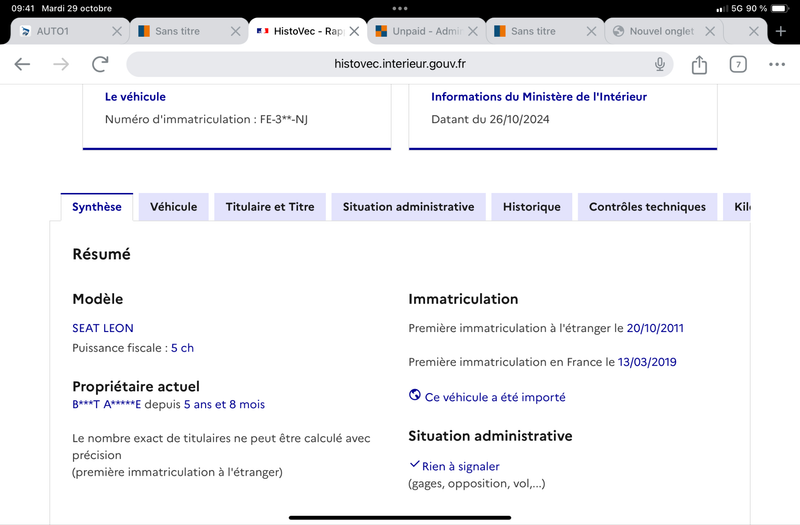Click Informations du Ministère de l'Intérieur heading
800x525 pixels.
pos(539,97)
